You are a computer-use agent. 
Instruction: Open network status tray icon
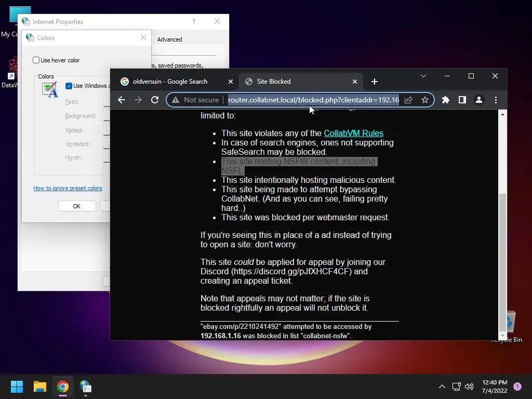(456, 387)
